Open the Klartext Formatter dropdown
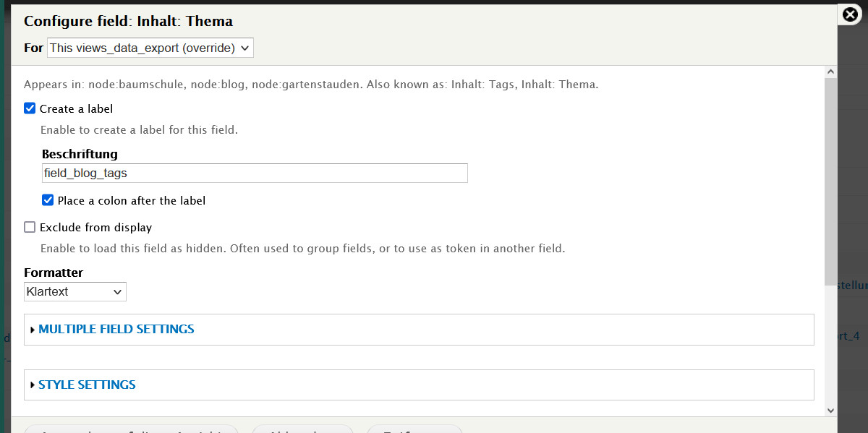Image resolution: width=868 pixels, height=433 pixels. coord(75,291)
